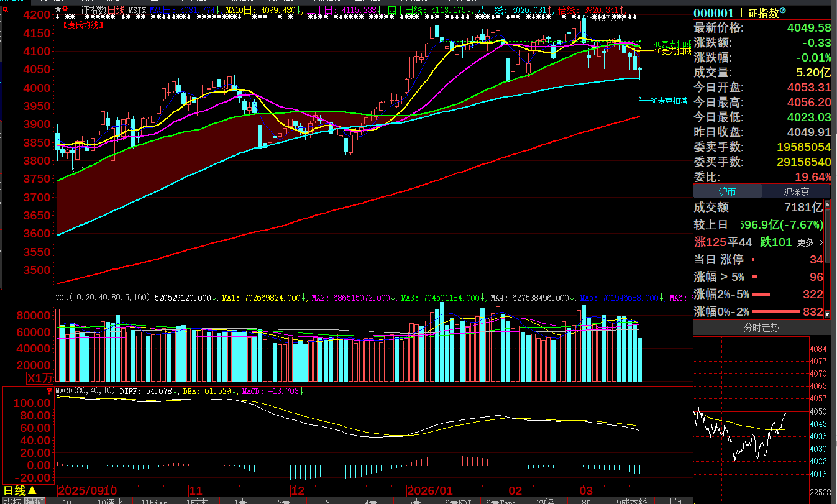
Task: Click the 【麦氏均线】 indicator label
Action: (x=84, y=25)
